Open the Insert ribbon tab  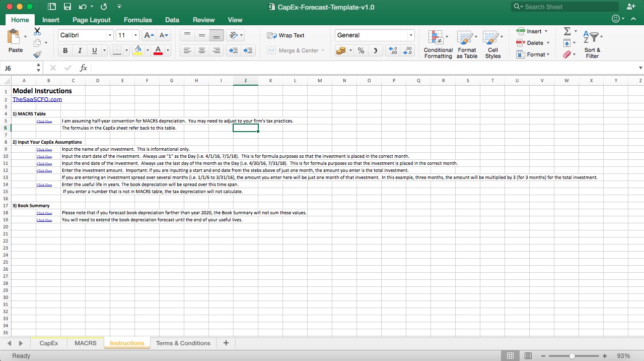tap(50, 20)
